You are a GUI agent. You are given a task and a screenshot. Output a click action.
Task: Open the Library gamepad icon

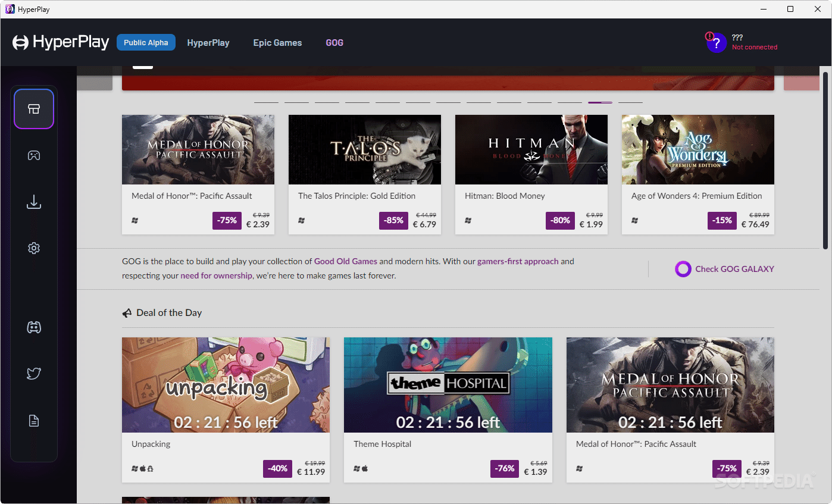[34, 155]
